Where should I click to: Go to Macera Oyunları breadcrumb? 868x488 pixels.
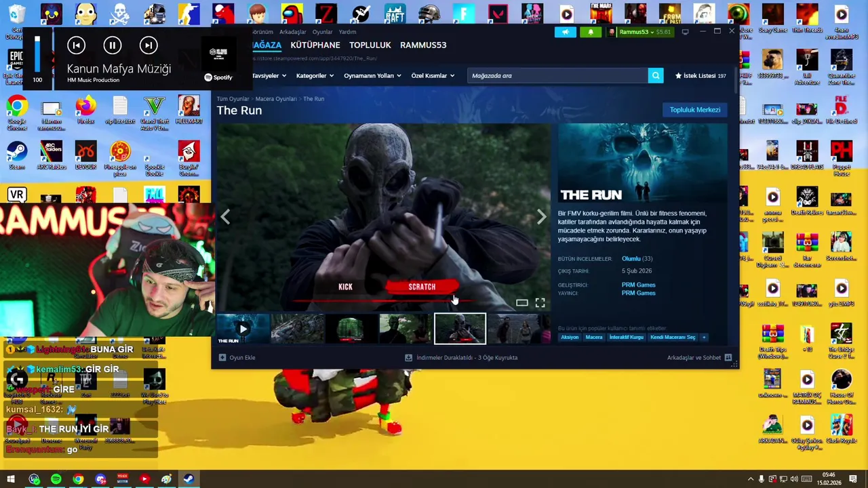click(276, 99)
